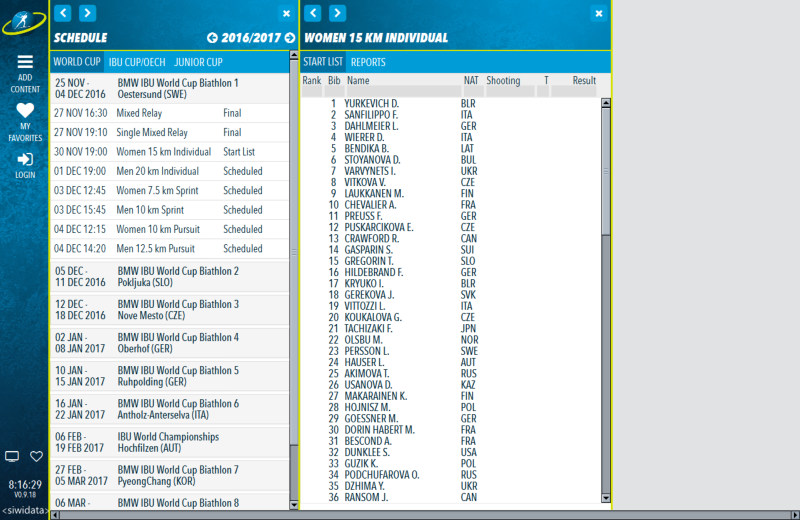Click the IBU biathlon logo

[x=24, y=22]
